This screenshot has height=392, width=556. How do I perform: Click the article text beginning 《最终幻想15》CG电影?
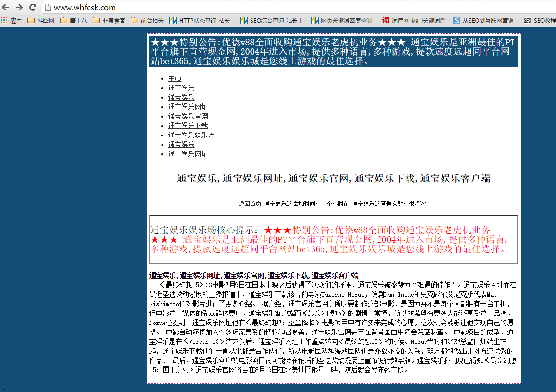click(333, 328)
